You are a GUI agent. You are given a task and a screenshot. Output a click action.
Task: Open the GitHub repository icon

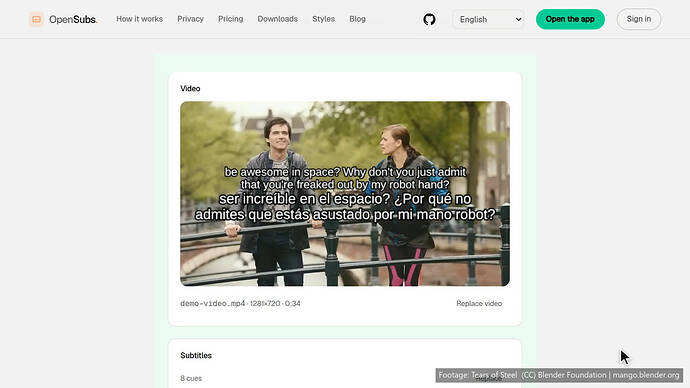coord(429,19)
